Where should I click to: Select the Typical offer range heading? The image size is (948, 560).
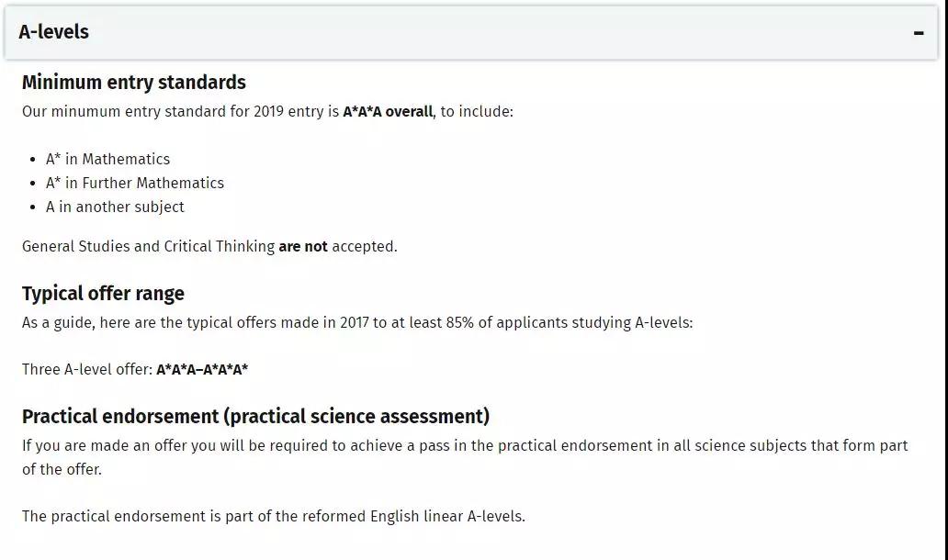104,294
